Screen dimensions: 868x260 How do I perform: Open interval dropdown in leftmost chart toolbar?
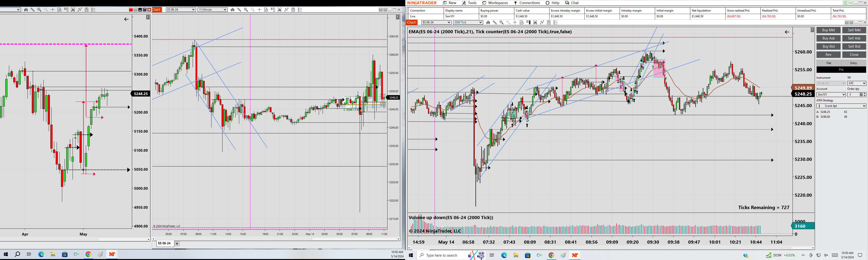pos(10,10)
